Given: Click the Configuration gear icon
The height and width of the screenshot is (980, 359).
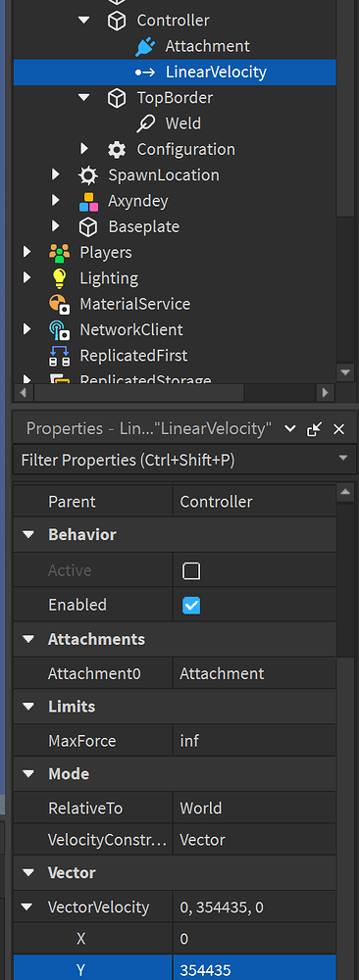Looking at the screenshot, I should [x=117, y=149].
